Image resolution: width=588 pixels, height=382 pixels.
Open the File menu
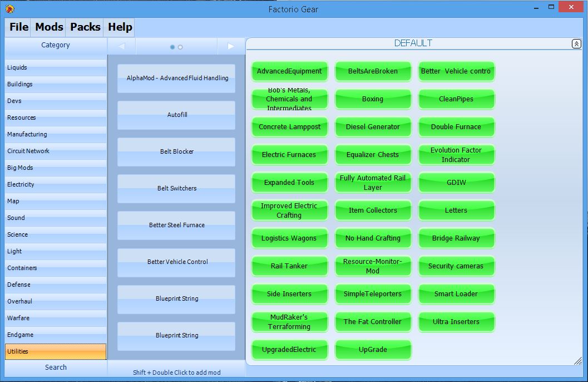(x=19, y=27)
